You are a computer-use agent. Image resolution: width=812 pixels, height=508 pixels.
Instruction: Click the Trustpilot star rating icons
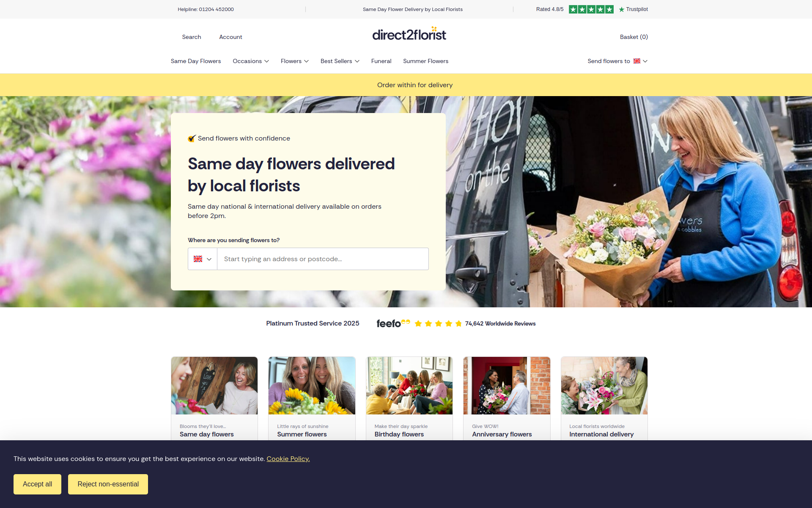591,9
